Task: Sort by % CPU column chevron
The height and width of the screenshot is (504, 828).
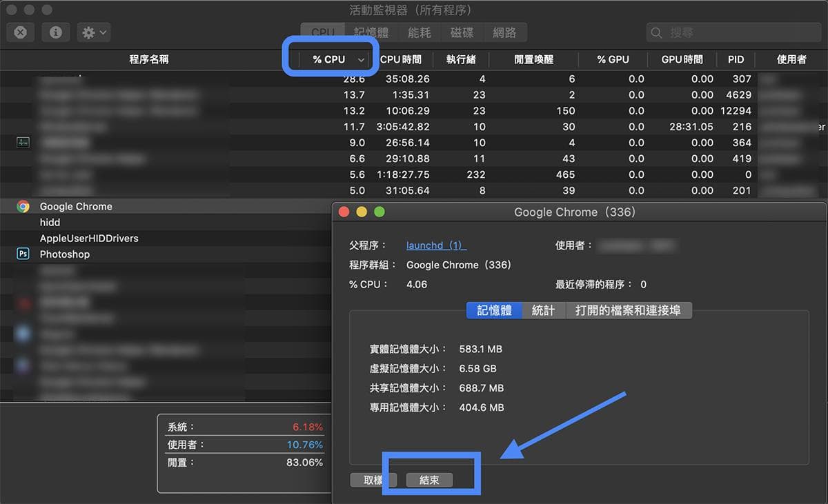Action: [x=361, y=60]
